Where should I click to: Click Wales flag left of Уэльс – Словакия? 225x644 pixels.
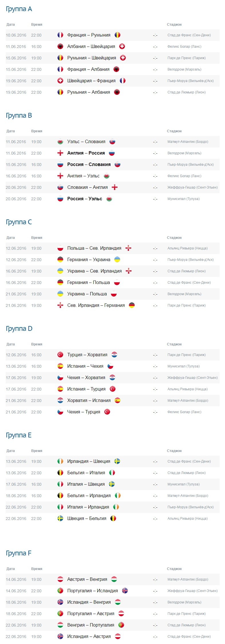[60, 142]
